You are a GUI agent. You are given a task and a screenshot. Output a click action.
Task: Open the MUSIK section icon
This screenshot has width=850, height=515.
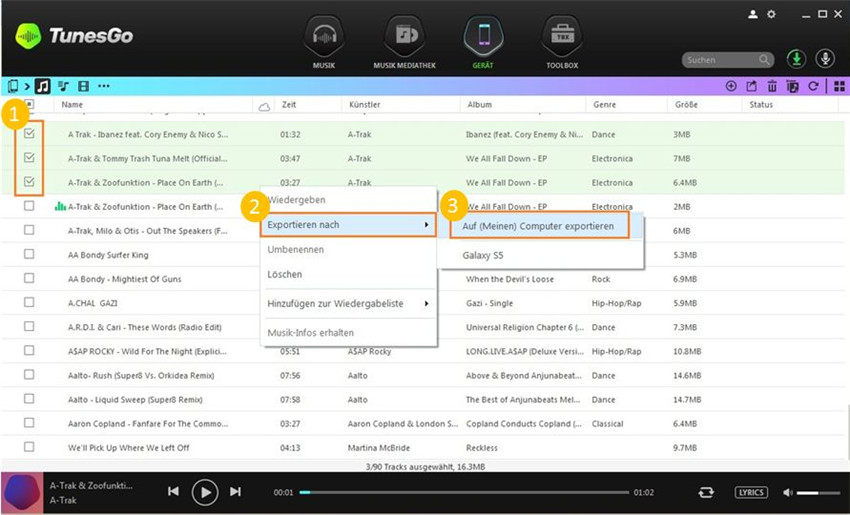[x=324, y=36]
